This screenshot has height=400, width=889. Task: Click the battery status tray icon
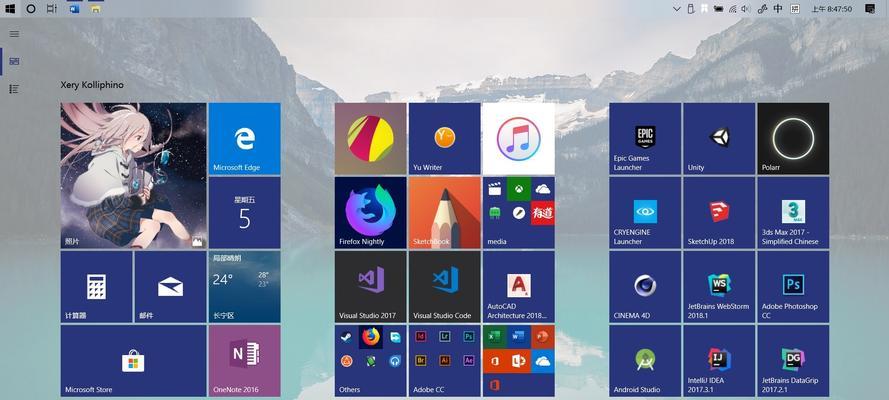point(718,8)
